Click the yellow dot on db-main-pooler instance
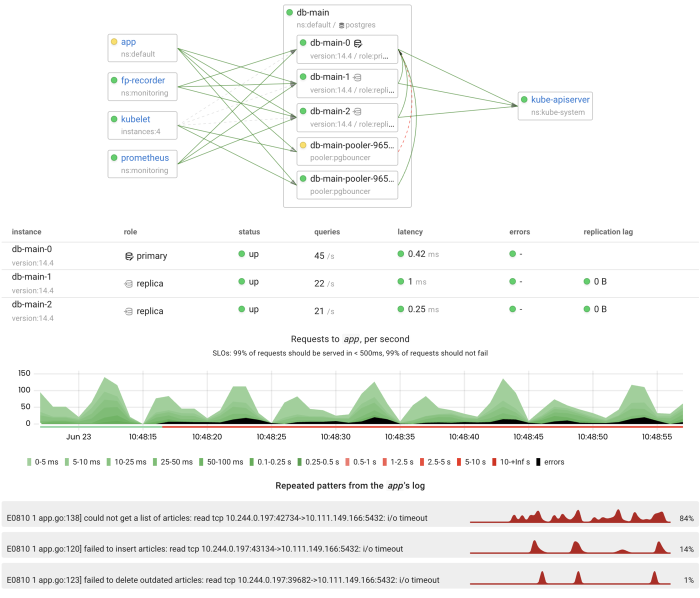The image size is (700, 598). coord(303,145)
